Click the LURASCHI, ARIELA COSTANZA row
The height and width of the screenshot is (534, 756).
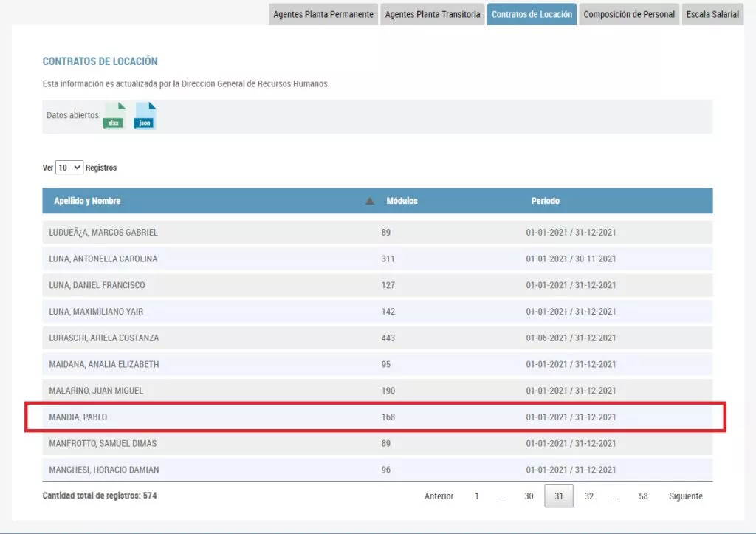pyautogui.click(x=377, y=338)
